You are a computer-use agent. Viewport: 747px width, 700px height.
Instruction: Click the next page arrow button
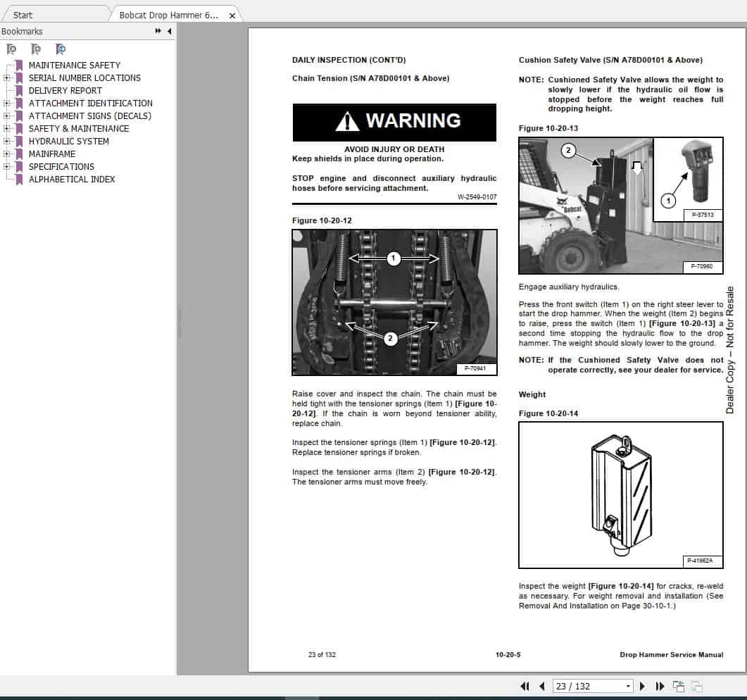coord(642,686)
